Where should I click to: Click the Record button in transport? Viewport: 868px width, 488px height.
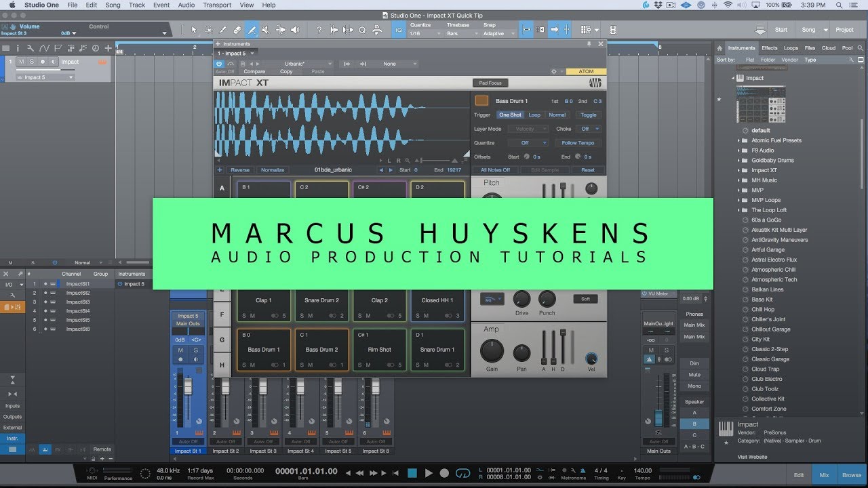coord(444,473)
